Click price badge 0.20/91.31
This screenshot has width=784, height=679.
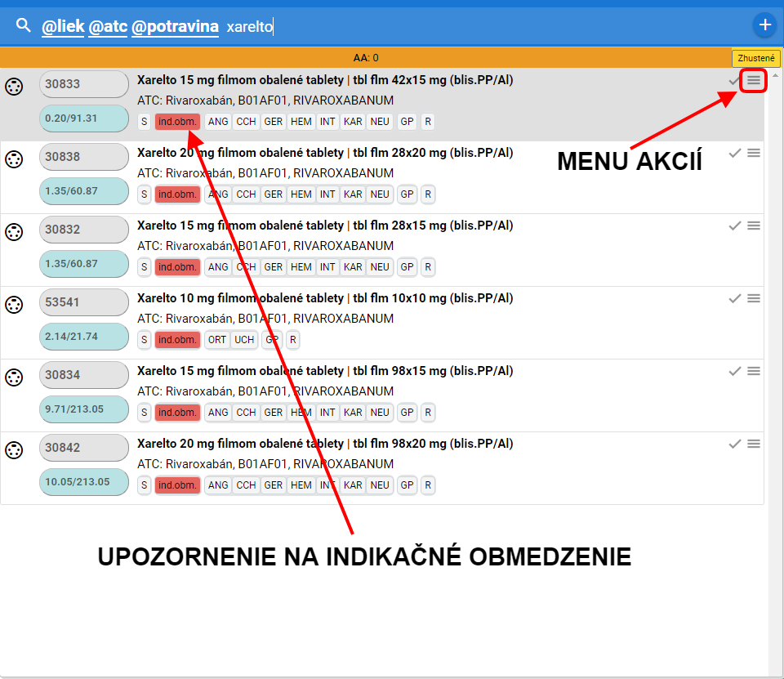84,118
